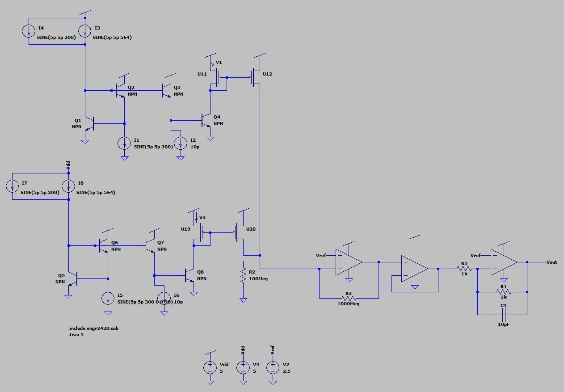The image size is (564, 392).
Task: Select the U12 PMOS transistor symbol
Action: coord(256,77)
